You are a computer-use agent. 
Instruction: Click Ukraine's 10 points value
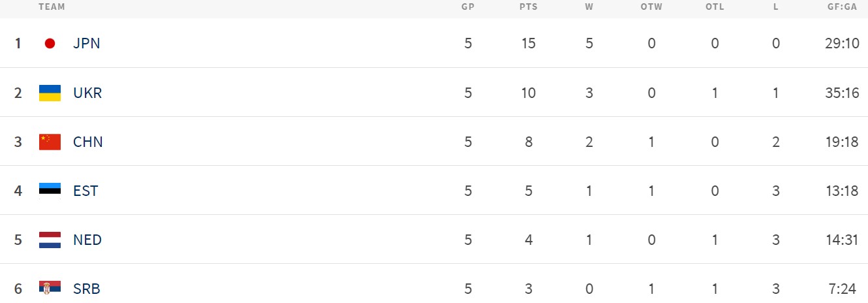[x=529, y=93]
